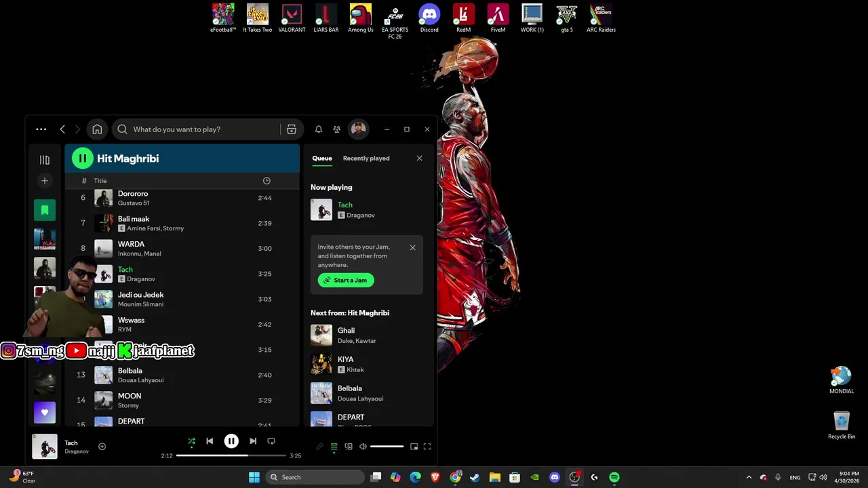Toggle repeat mode
This screenshot has width=868, height=488.
pos(271,441)
